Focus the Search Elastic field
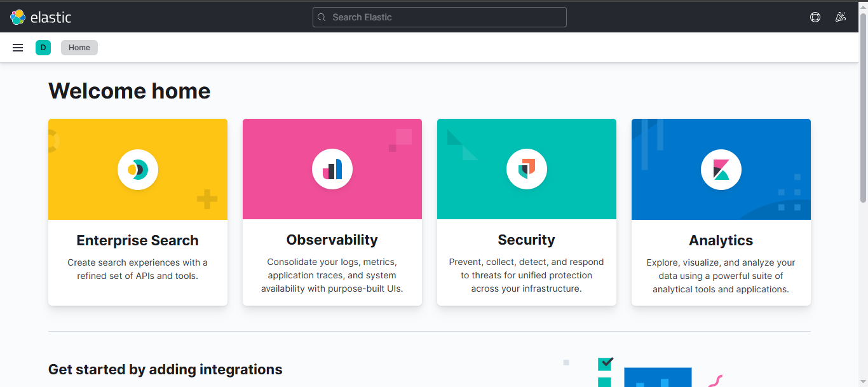Image resolution: width=868 pixels, height=387 pixels. [x=440, y=17]
